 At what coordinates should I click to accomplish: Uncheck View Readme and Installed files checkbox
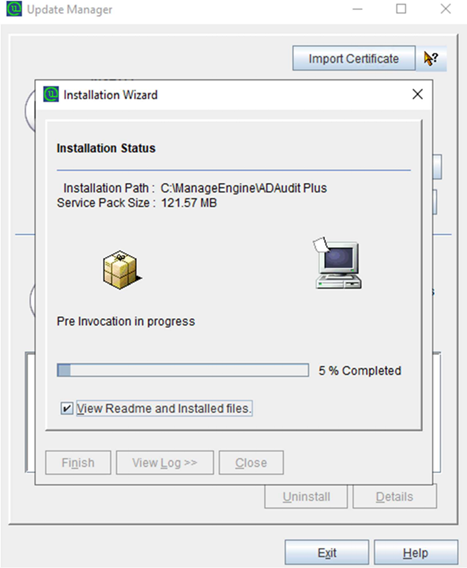pos(67,408)
